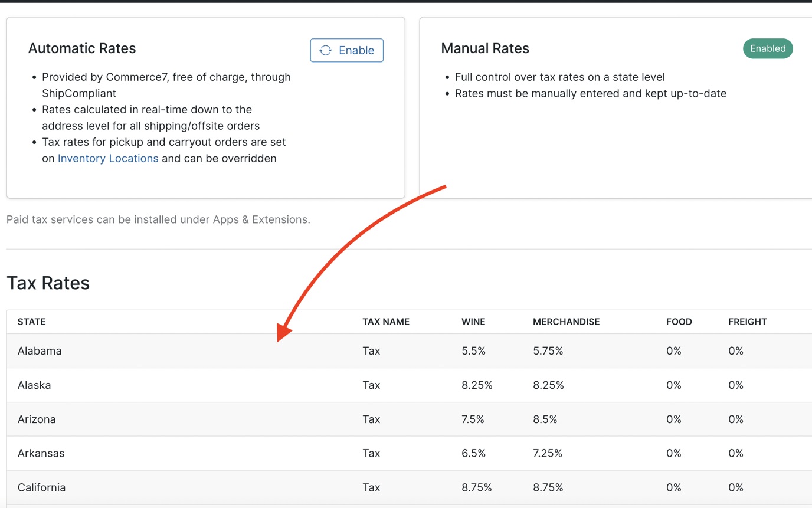The width and height of the screenshot is (812, 508).
Task: Click the Automatic Rates card title
Action: [x=82, y=48]
